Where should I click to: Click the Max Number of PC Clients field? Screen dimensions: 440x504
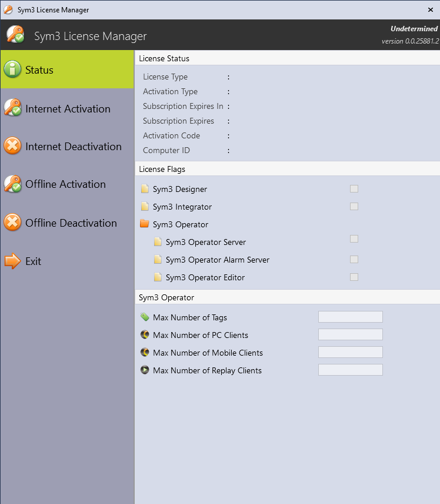pos(351,334)
